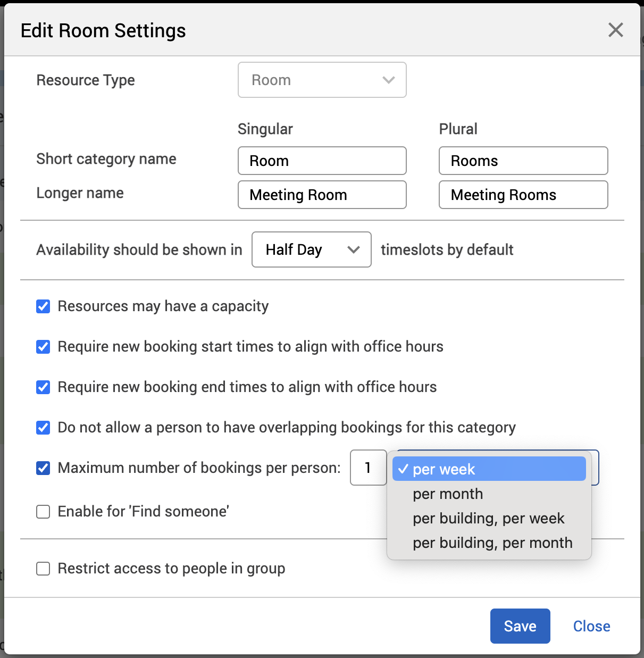Select the per week option
Image resolution: width=644 pixels, height=658 pixels.
click(x=488, y=469)
